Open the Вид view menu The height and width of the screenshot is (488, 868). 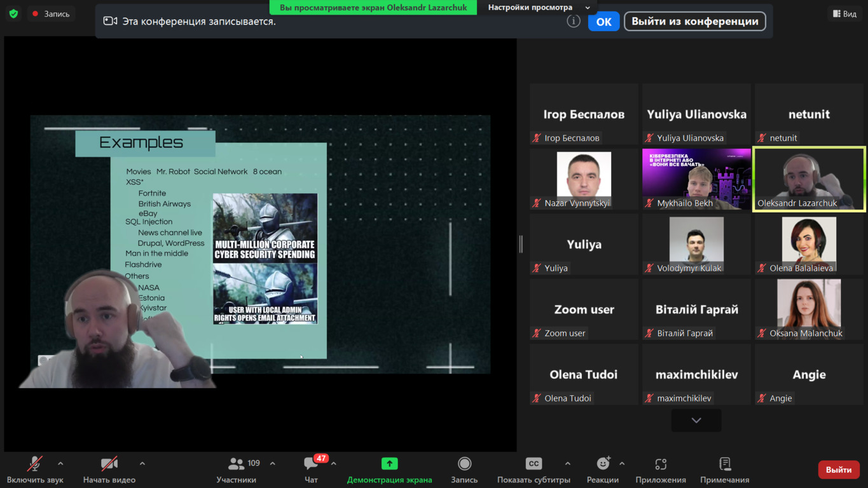point(845,13)
